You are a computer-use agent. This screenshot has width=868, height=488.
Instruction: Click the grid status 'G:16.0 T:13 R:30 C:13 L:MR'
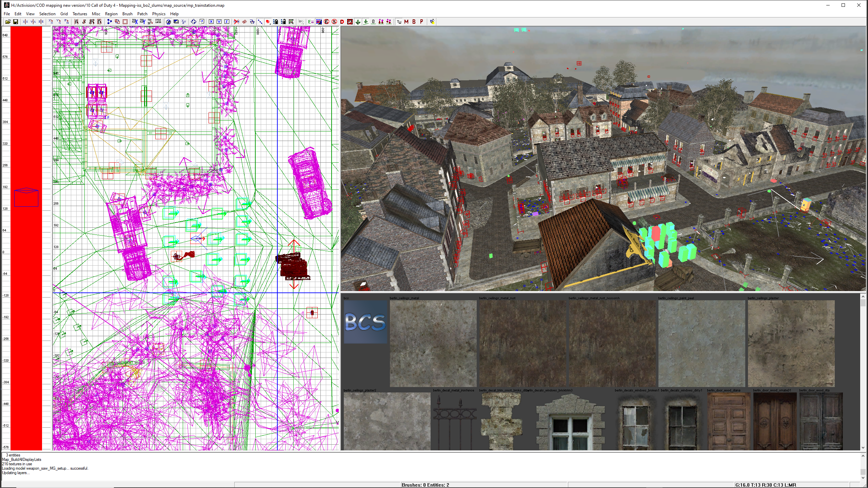(766, 485)
